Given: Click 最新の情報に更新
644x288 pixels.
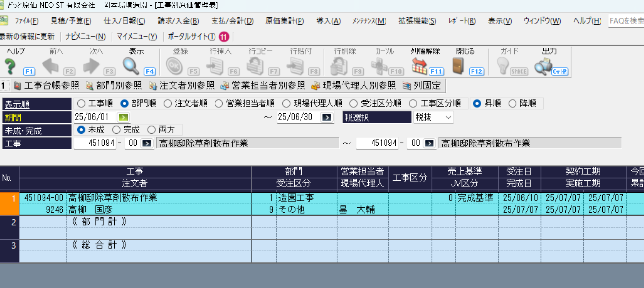Looking at the screenshot, I should click(x=27, y=37).
